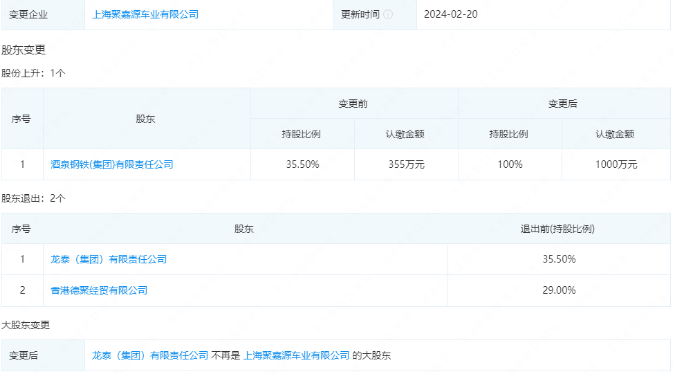Click the 1000万元 amount cell

(x=616, y=164)
